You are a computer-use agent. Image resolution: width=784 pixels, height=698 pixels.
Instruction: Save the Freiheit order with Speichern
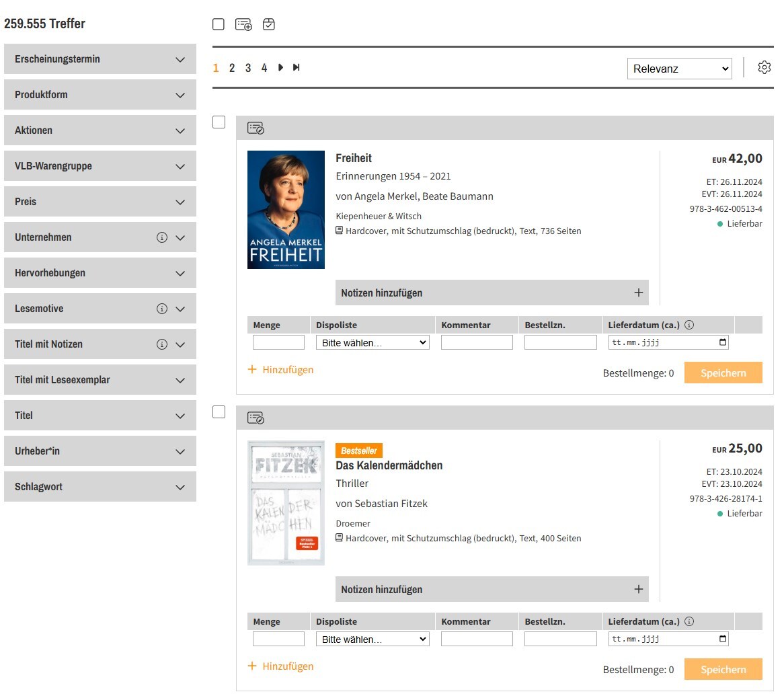(x=723, y=373)
